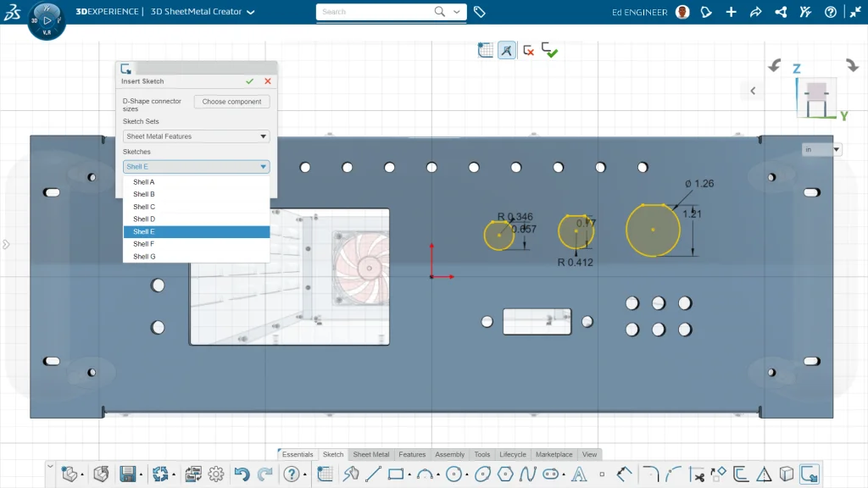Choose Shell G in the sketch list

click(x=144, y=256)
